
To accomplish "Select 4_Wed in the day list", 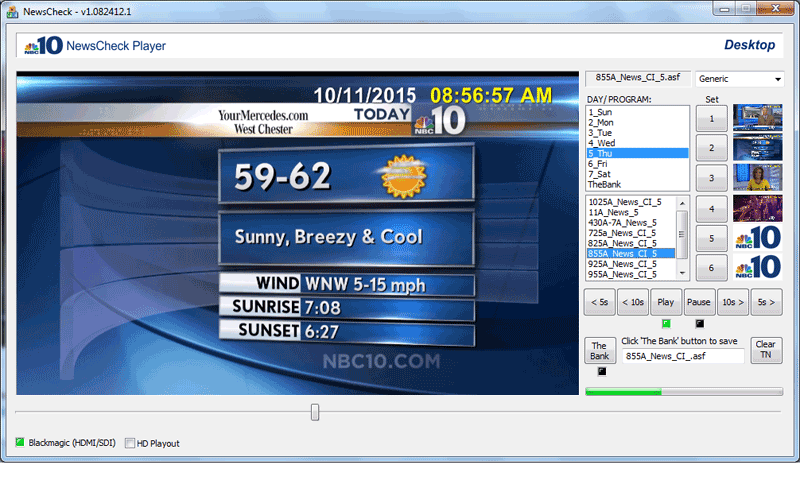I will point(637,143).
